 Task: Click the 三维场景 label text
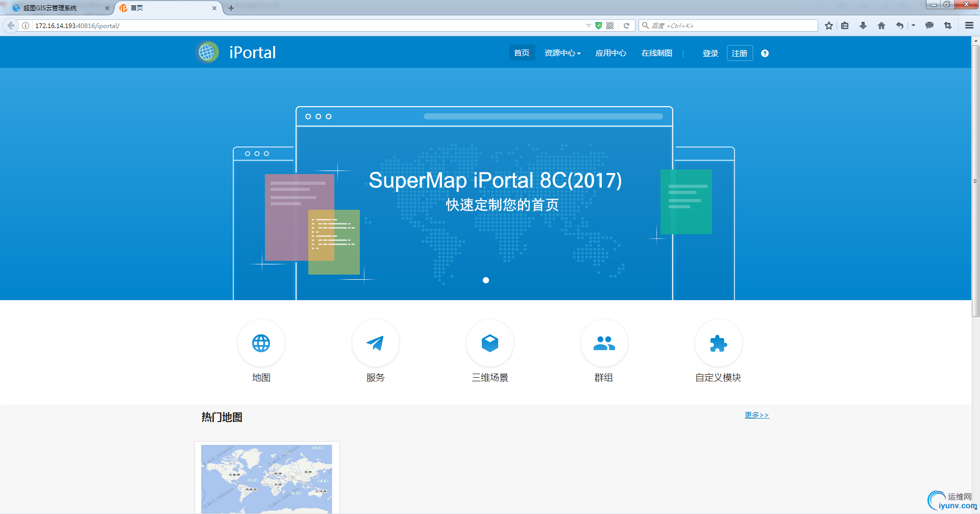[x=490, y=377]
